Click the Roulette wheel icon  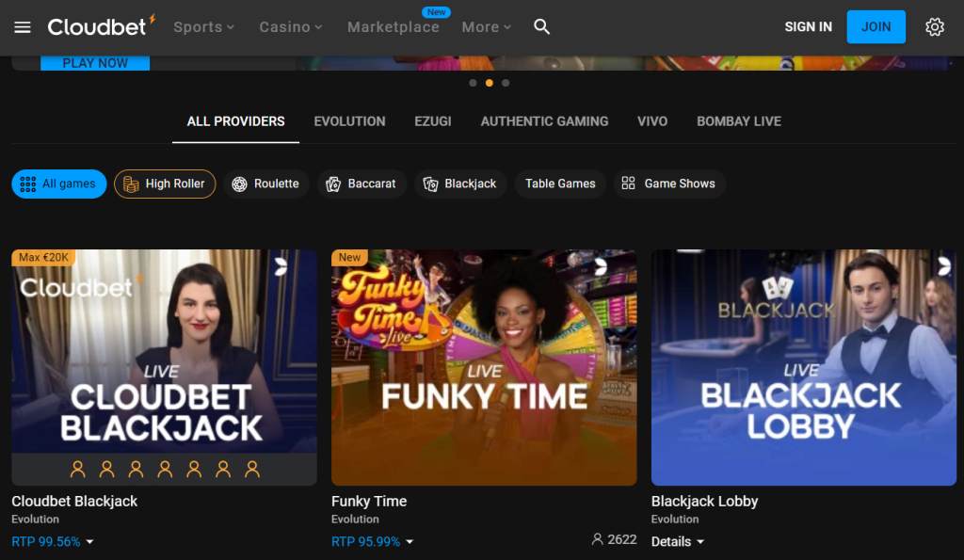point(239,184)
